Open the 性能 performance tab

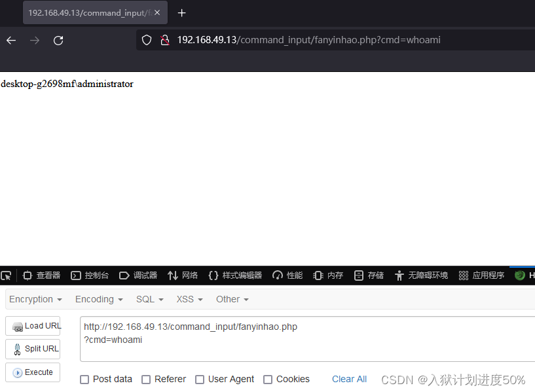click(x=287, y=276)
